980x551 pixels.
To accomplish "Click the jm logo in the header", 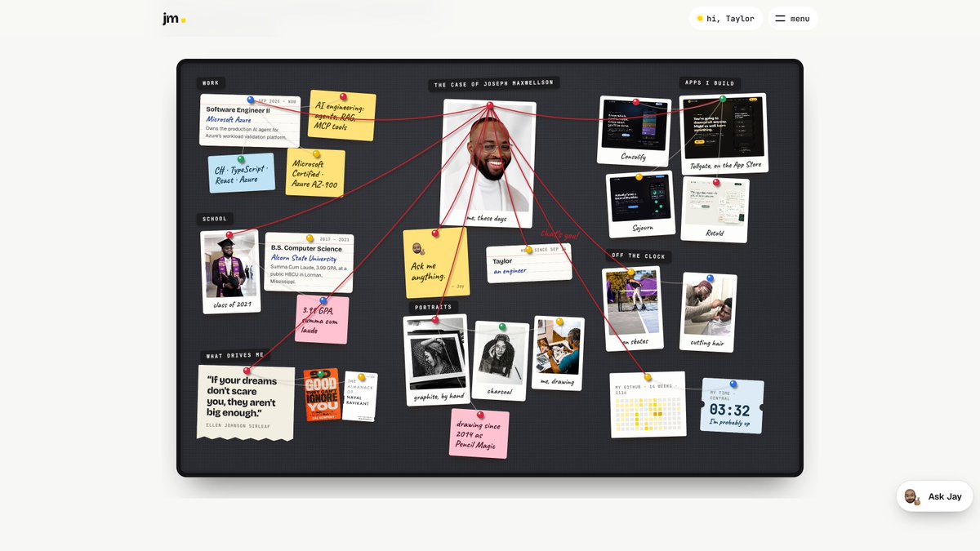I will click(174, 19).
